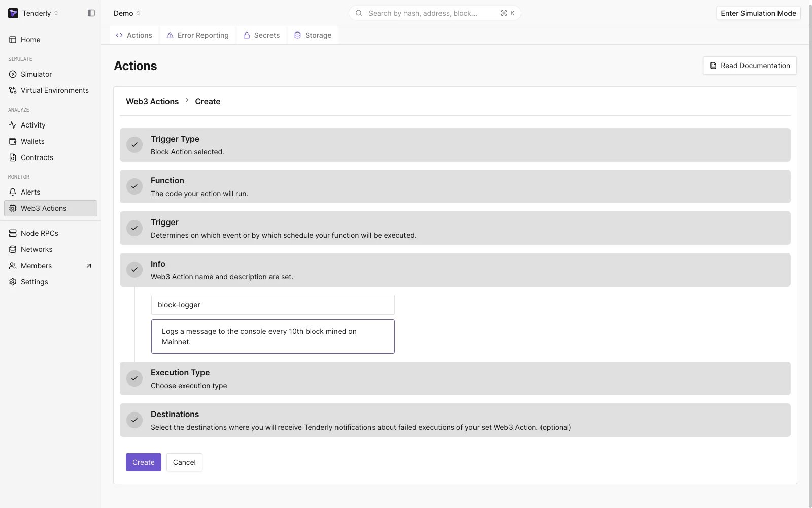Click the Secrets lock icon
Image resolution: width=812 pixels, height=508 pixels.
click(247, 35)
